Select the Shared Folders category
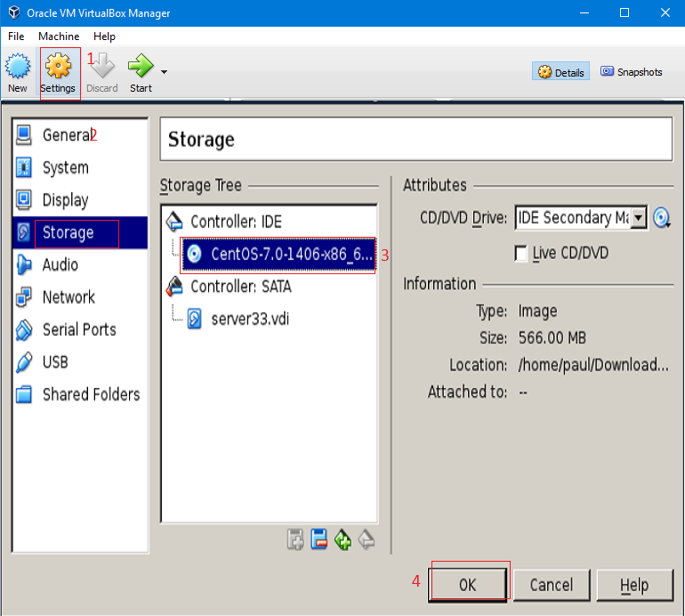Viewport: 685px width, 616px height. click(x=80, y=394)
